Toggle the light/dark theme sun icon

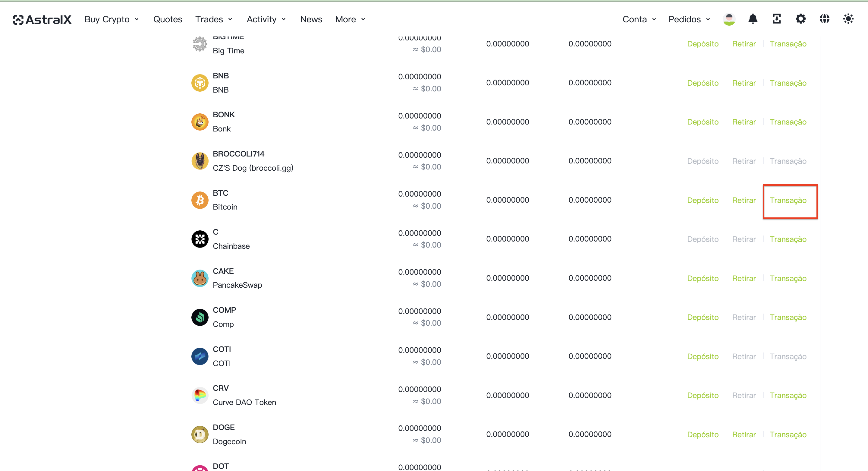pos(848,19)
